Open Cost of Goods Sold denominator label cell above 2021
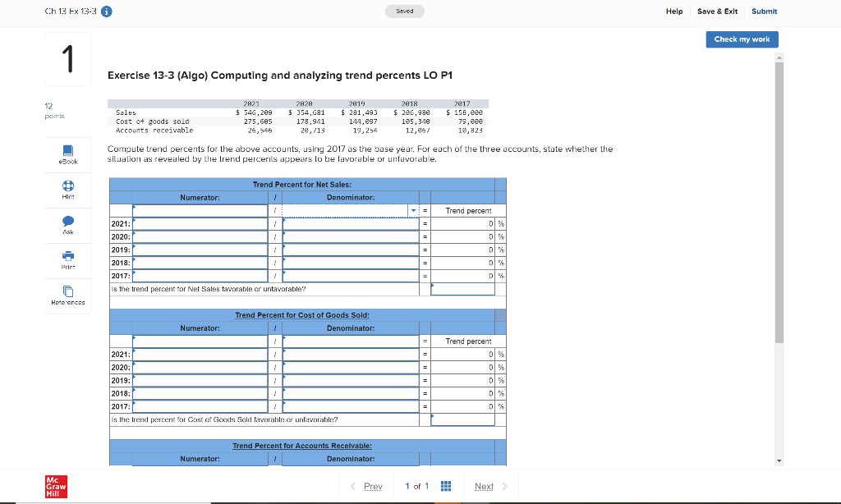This screenshot has height=504, width=841. 351,341
